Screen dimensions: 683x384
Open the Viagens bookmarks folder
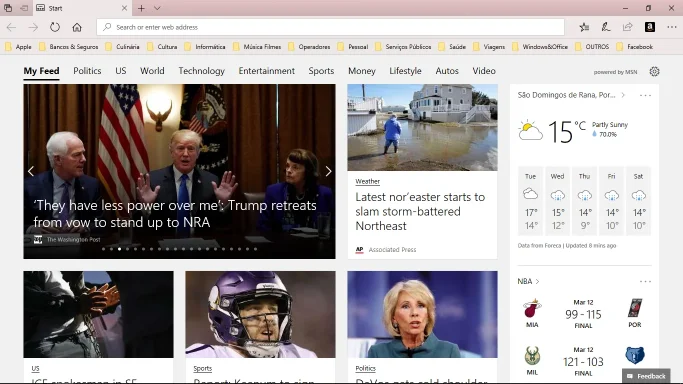click(489, 47)
